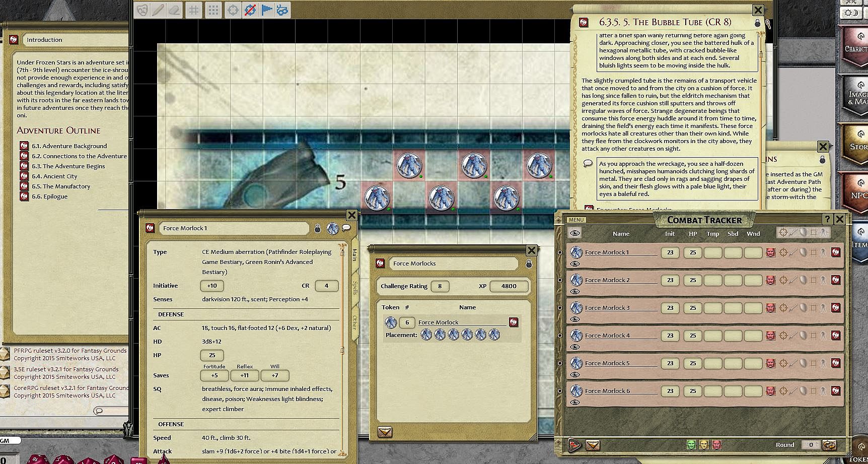868x464 pixels.
Task: Click yellow neutral faction face in tracker footer
Action: tap(704, 444)
